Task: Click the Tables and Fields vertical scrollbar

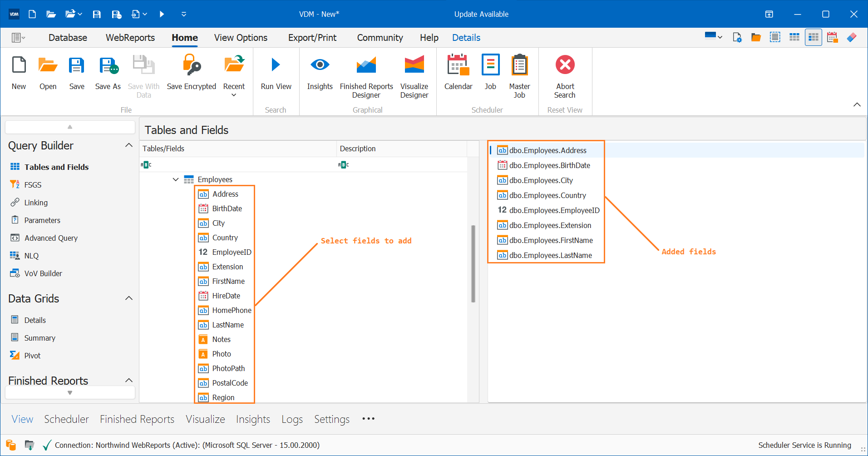Action: tap(473, 263)
